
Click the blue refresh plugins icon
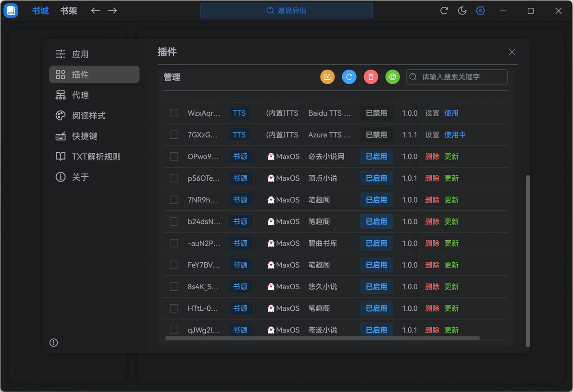pyautogui.click(x=349, y=77)
